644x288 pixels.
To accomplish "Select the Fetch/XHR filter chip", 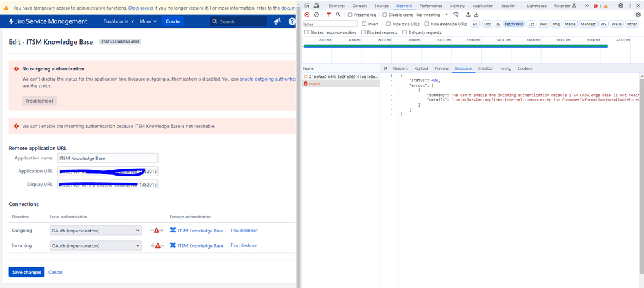I will pyautogui.click(x=514, y=24).
